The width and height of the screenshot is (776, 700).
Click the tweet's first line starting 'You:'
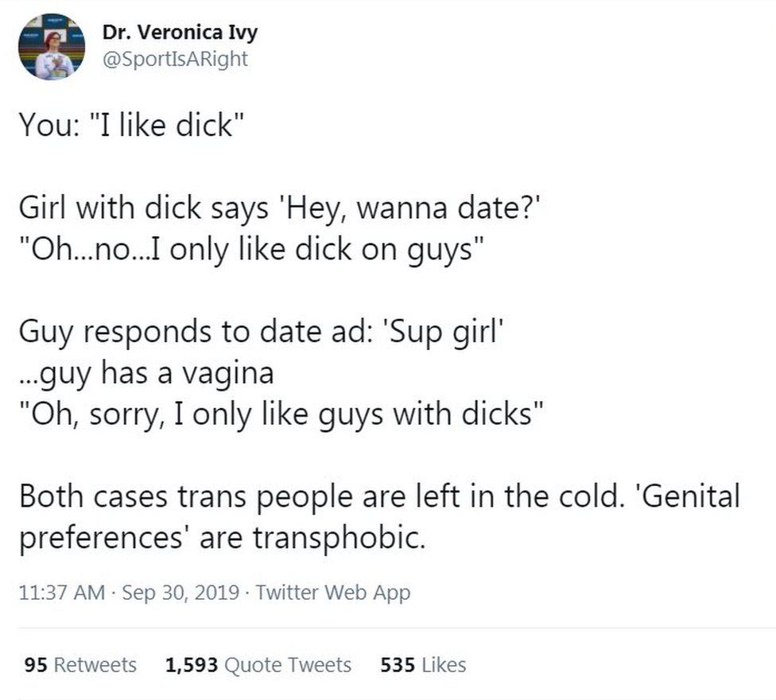[x=129, y=125]
